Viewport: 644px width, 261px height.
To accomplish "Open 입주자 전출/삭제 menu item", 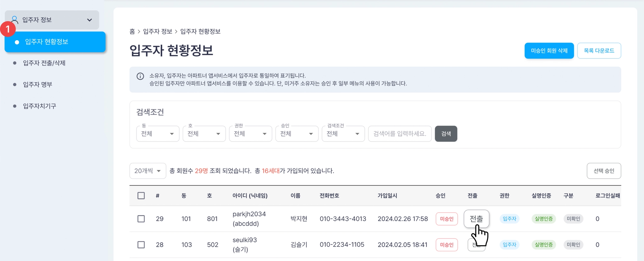I will (x=44, y=63).
